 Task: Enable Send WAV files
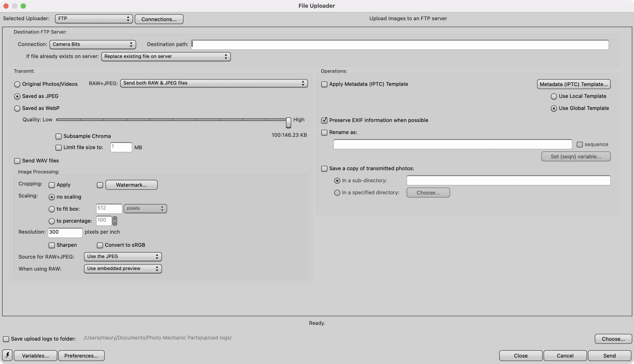tap(17, 161)
